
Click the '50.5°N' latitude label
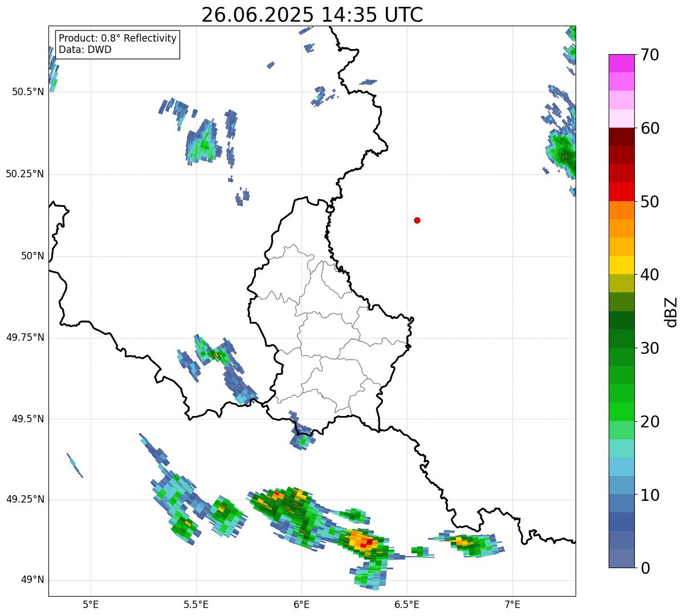[27, 92]
